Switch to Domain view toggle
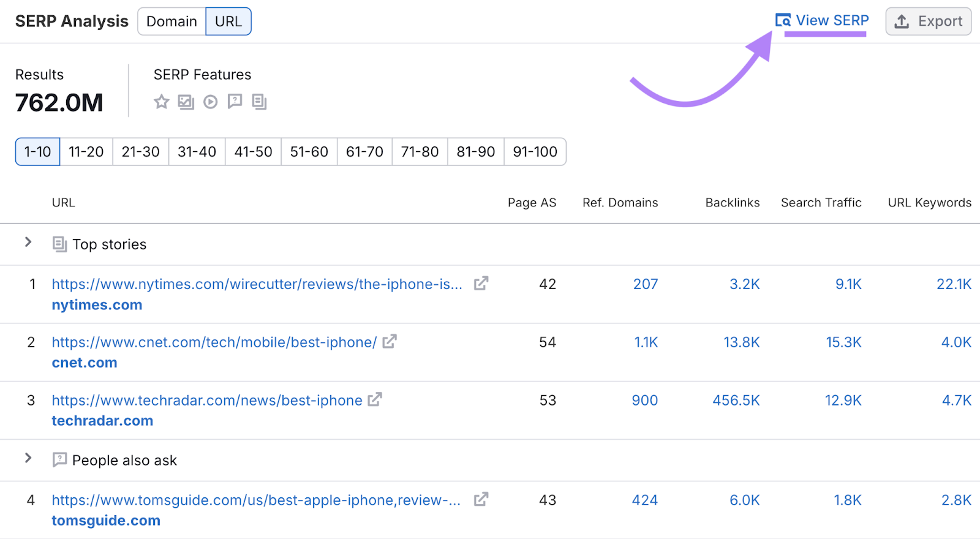Image resolution: width=980 pixels, height=539 pixels. (171, 21)
